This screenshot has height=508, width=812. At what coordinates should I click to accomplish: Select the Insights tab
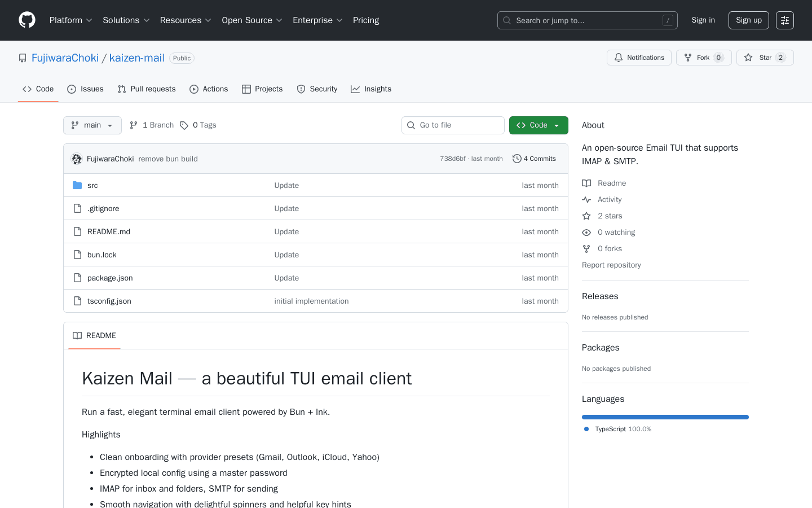tap(371, 89)
